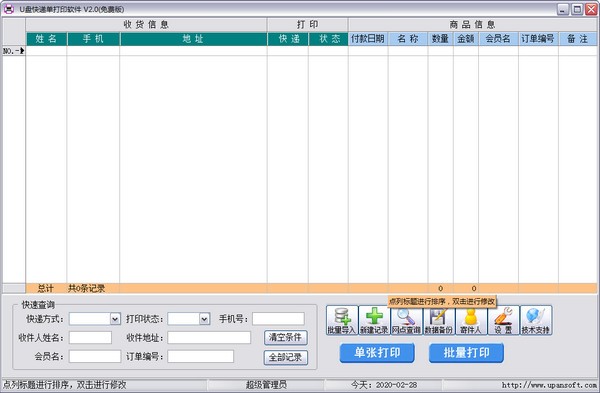Click the date 今天: 2020-02-28
600x393 pixels.
[384, 385]
